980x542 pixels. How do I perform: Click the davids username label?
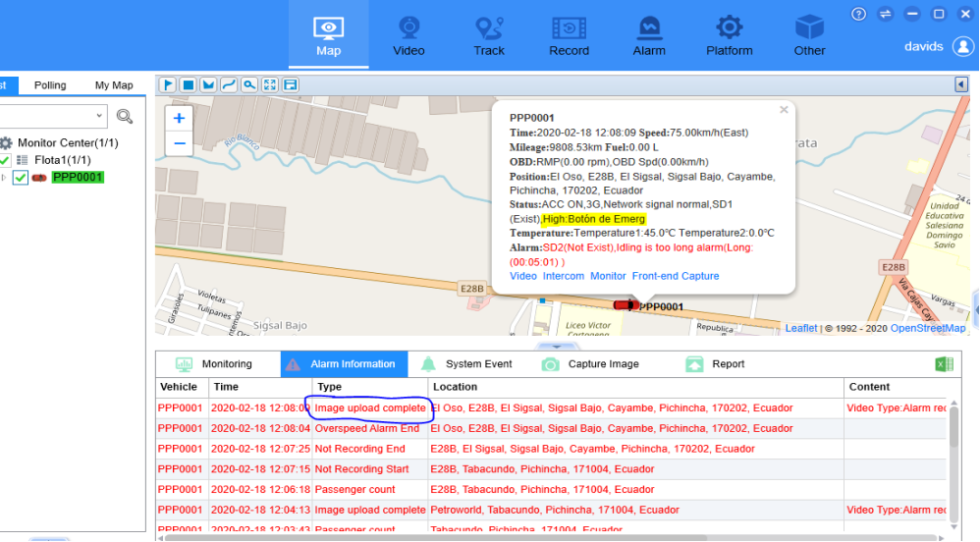pyautogui.click(x=924, y=46)
